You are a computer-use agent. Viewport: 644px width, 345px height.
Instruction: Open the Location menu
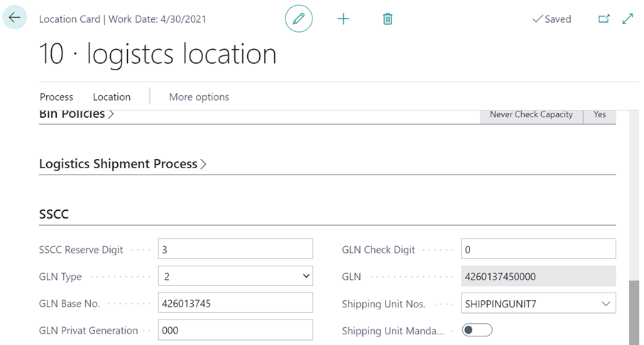click(x=111, y=97)
